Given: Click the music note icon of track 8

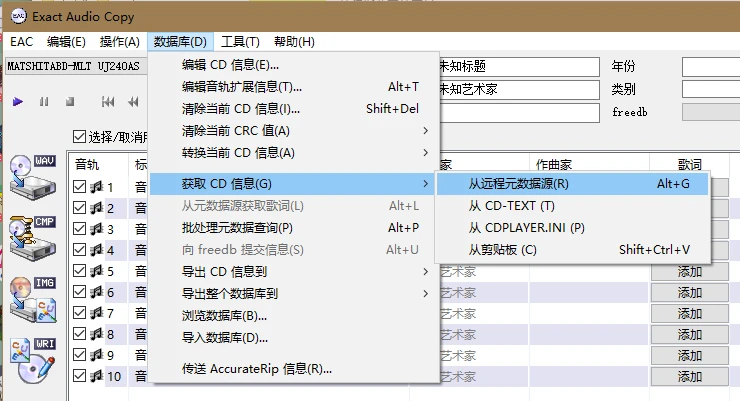Looking at the screenshot, I should pos(97,334).
